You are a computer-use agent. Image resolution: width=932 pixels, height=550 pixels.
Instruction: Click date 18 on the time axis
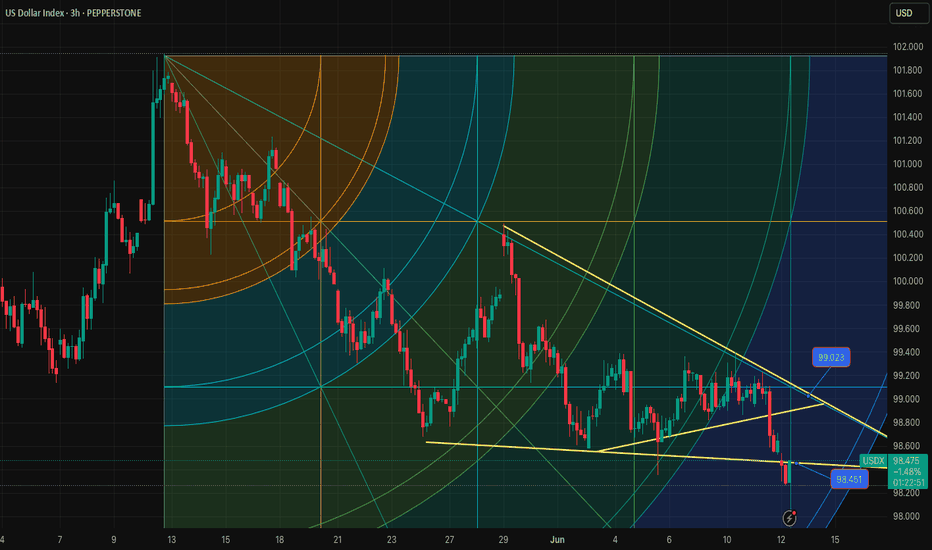coord(279,540)
